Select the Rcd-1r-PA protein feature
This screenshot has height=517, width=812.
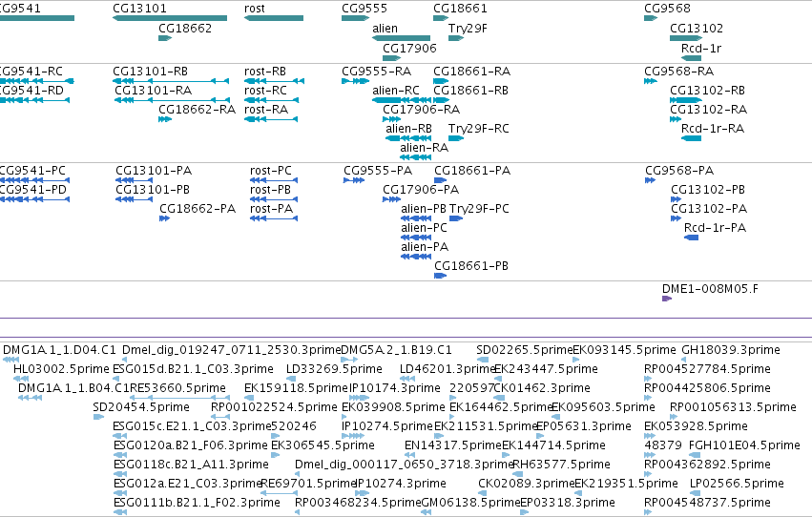[x=692, y=238]
